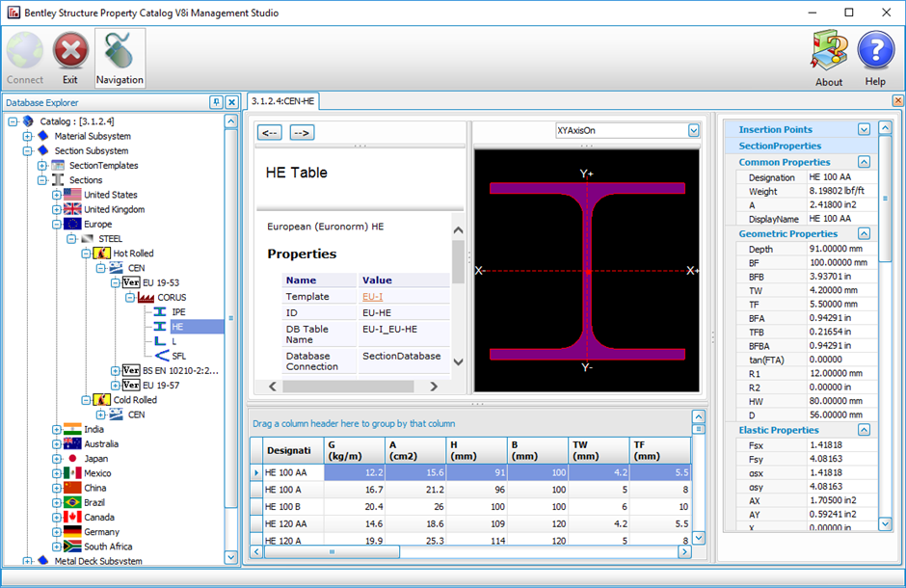
Task: Select the China flag icon
Action: point(72,488)
